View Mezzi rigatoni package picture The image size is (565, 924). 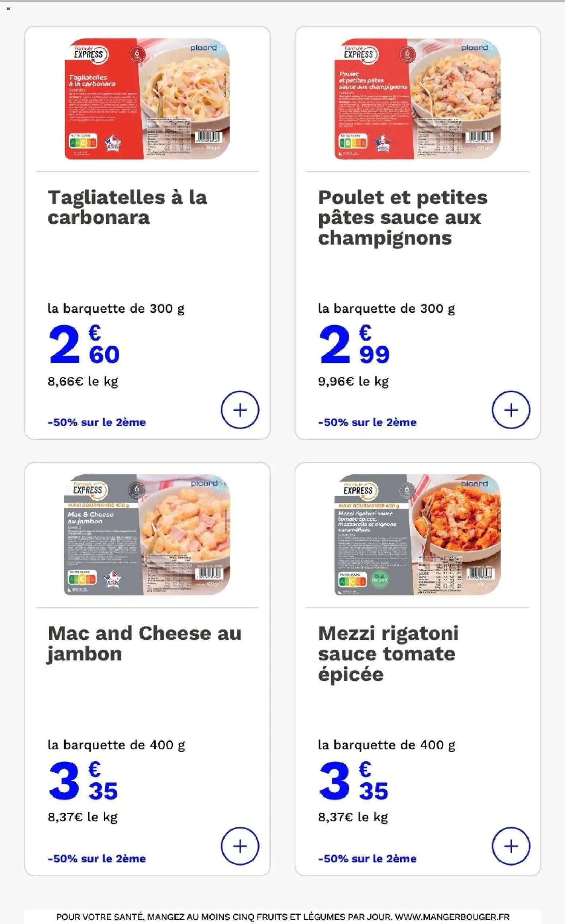point(418,535)
